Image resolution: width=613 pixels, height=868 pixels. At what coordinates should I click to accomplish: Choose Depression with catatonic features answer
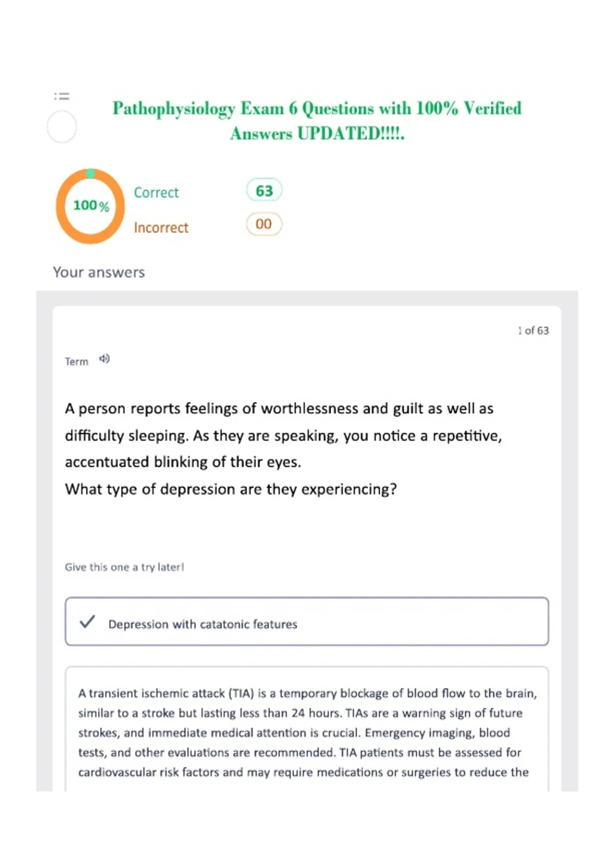point(307,621)
